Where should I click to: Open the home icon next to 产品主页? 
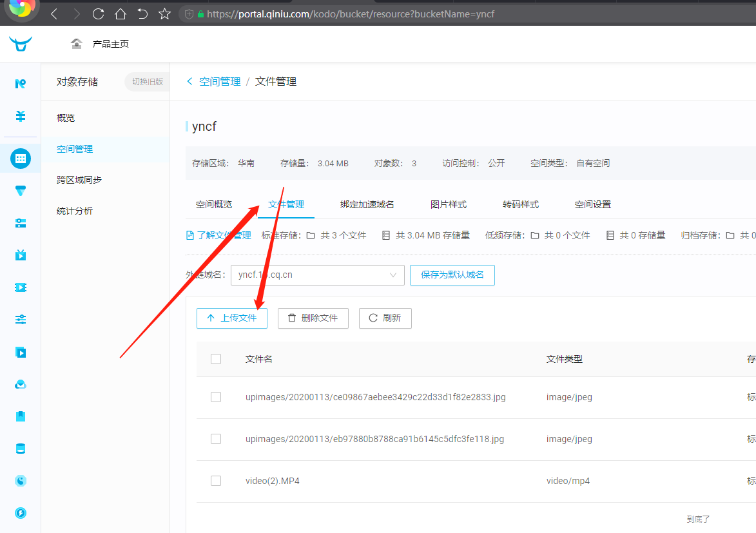pos(77,44)
